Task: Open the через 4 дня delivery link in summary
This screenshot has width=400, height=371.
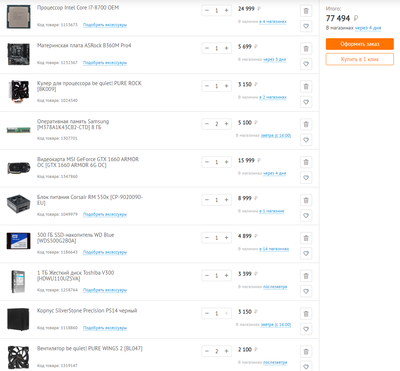Action: [x=368, y=28]
